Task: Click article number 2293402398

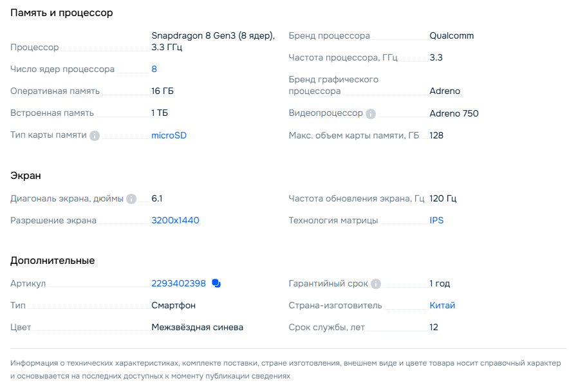Action: tap(178, 283)
